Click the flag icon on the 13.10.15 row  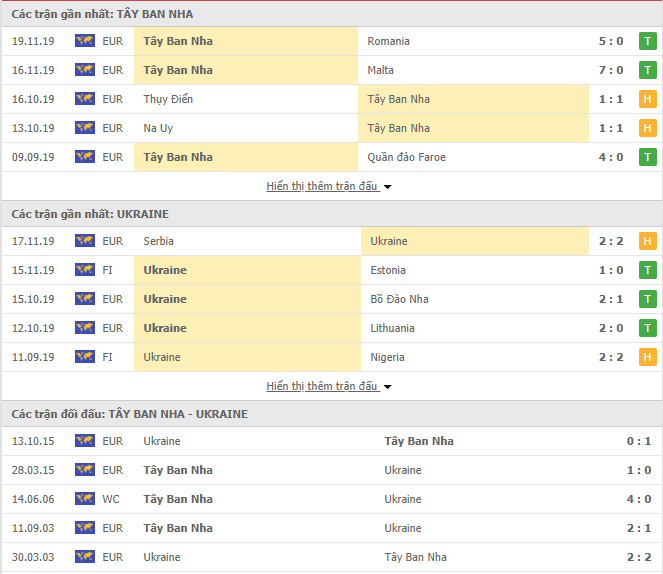(x=85, y=441)
